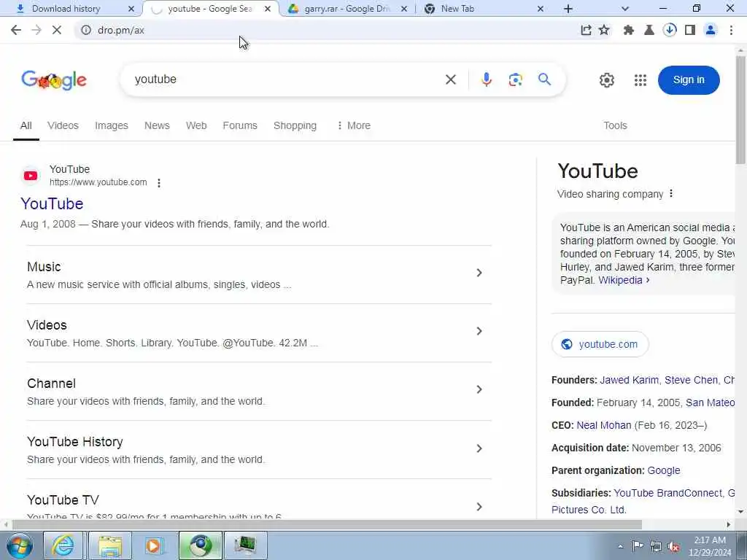Viewport: 747px width, 560px height.
Task: Open the Jawed Karim founder link
Action: (x=629, y=381)
